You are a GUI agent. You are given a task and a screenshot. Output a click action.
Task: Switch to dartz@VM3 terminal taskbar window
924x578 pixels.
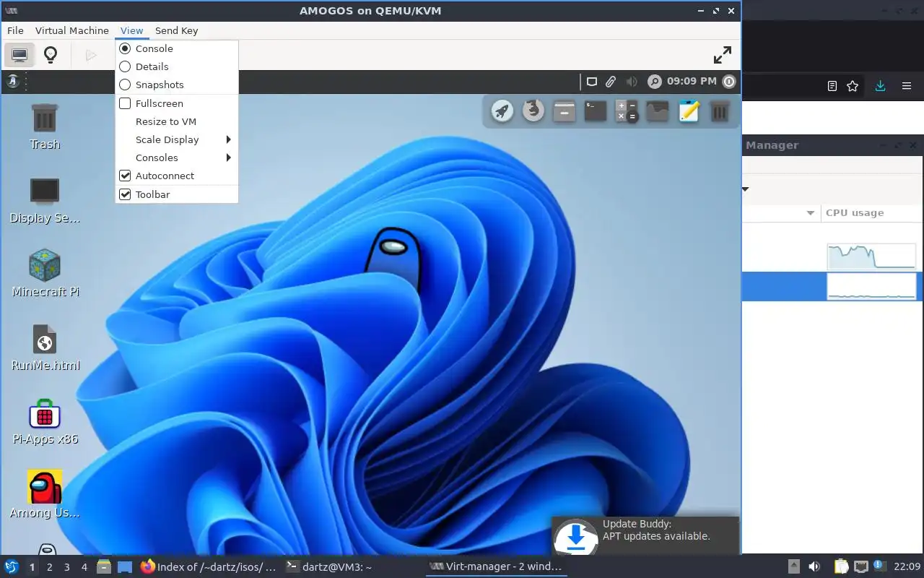click(329, 566)
